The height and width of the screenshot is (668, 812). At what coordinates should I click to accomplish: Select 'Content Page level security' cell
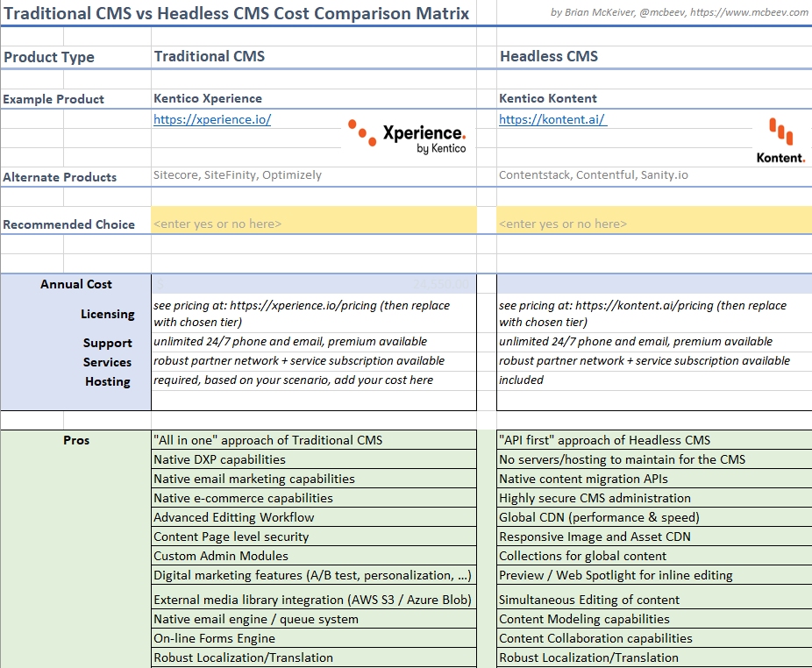click(314, 537)
